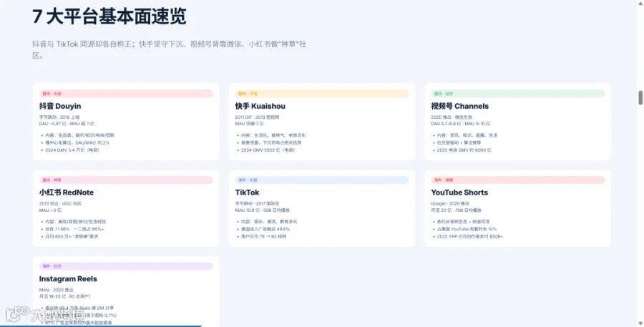Click the '国内 · 社交' green tag

point(517,94)
